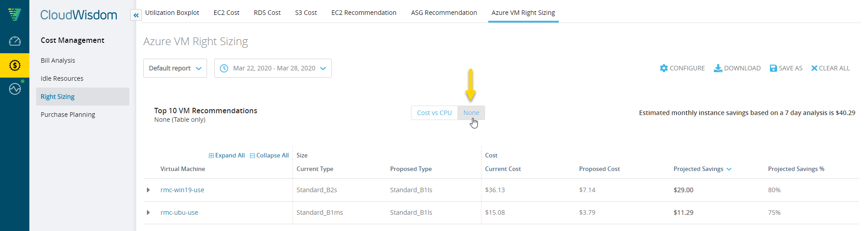Switch to EC2 Recommendation tab
Viewport: 868px width, 231px height.
point(364,13)
